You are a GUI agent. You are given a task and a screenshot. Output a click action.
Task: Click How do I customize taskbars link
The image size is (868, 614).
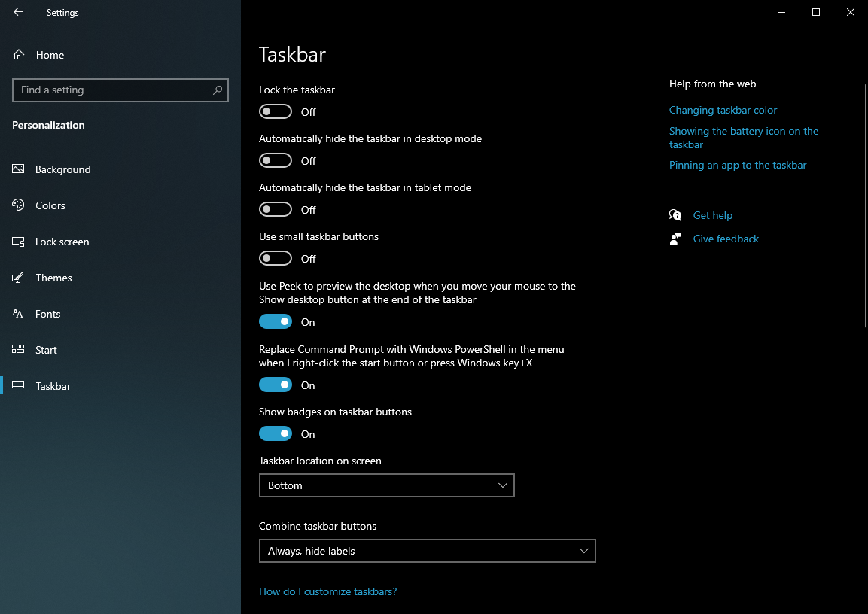click(327, 591)
